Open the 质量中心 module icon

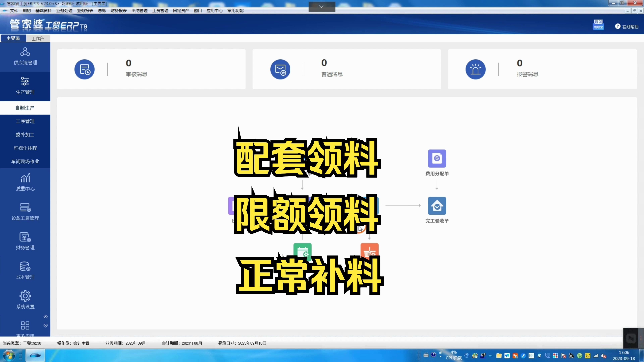point(25,178)
